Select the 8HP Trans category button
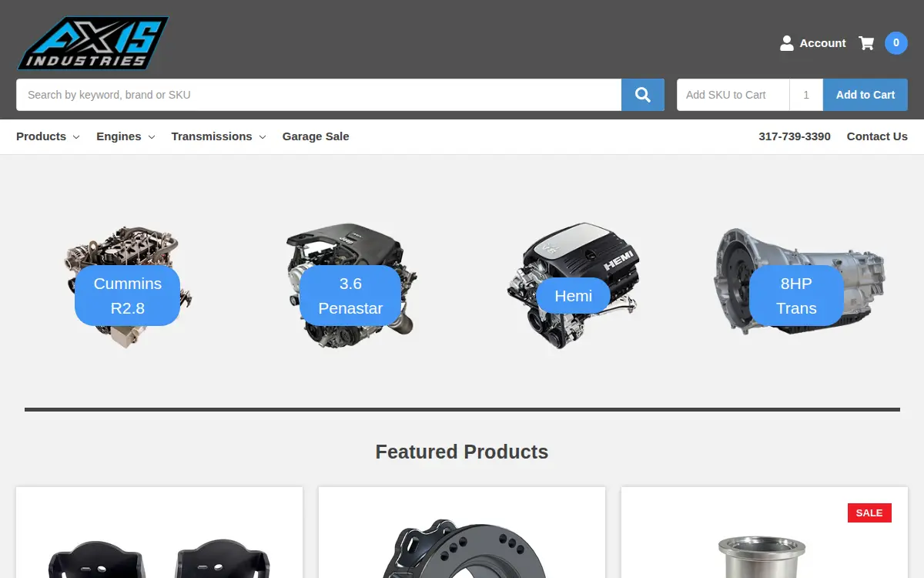The height and width of the screenshot is (578, 924). pyautogui.click(x=796, y=296)
